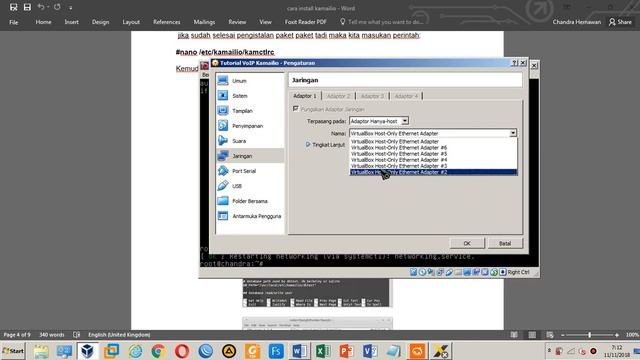Expand the Tingkat Lanjut section
The height and width of the screenshot is (360, 640).
point(325,145)
